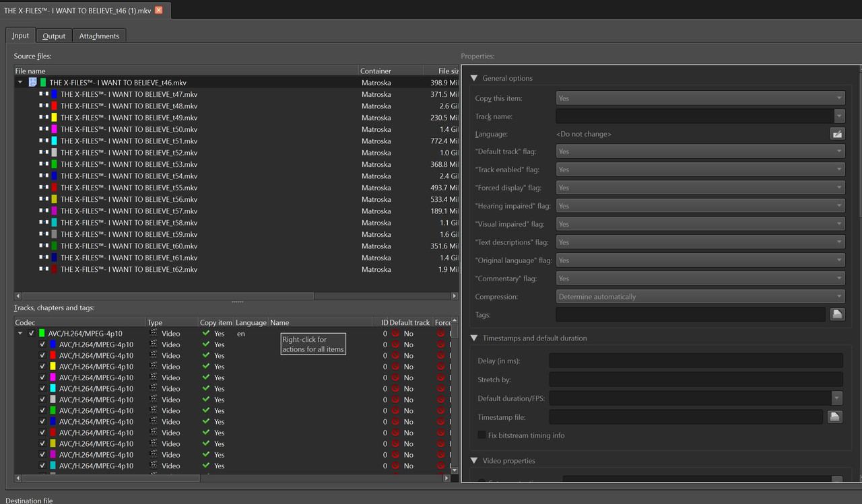The height and width of the screenshot is (504, 862).
Task: Click the appended-file icon for BELIEVE_t58.mkv
Action: [44, 223]
